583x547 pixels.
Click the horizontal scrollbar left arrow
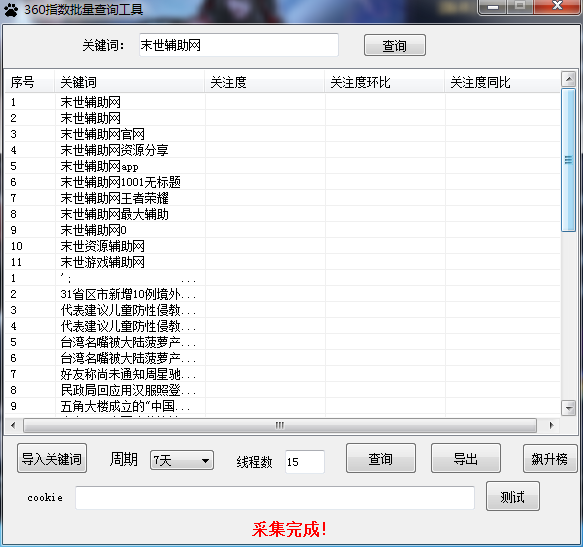coord(13,425)
